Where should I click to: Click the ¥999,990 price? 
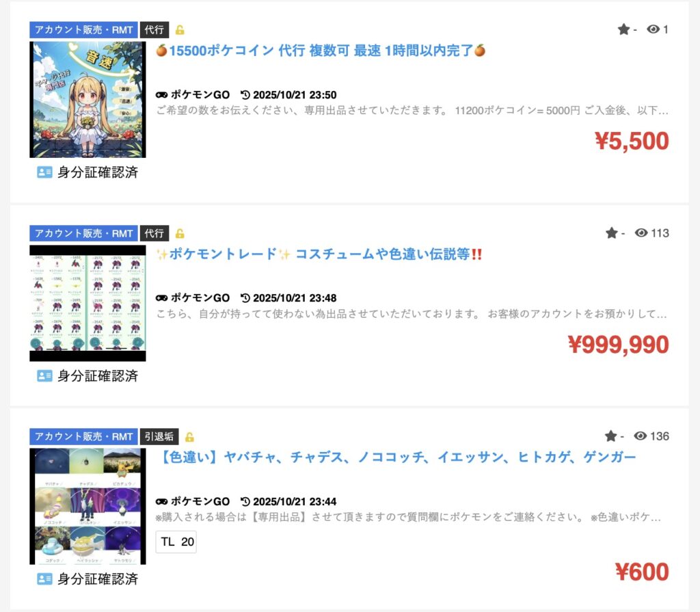(618, 345)
